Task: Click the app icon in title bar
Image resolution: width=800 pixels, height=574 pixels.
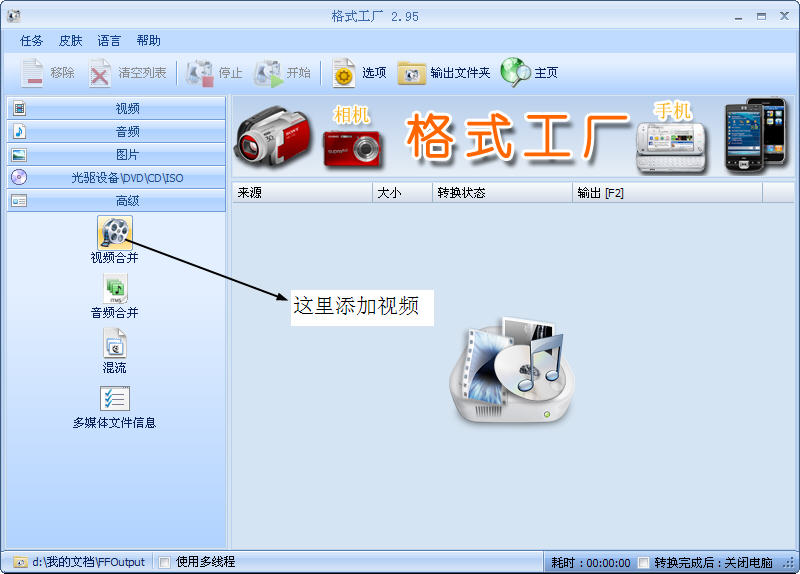Action: click(x=14, y=16)
